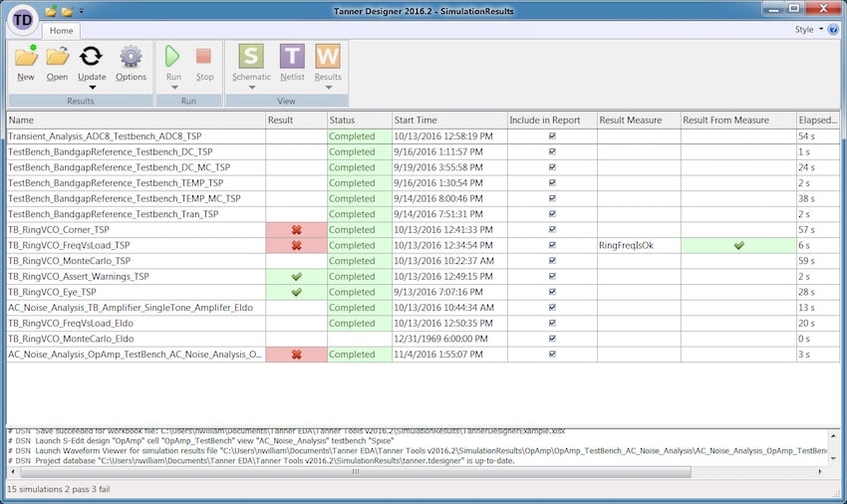Click log panel scroll right arrow
847x504 pixels.
[820, 472]
